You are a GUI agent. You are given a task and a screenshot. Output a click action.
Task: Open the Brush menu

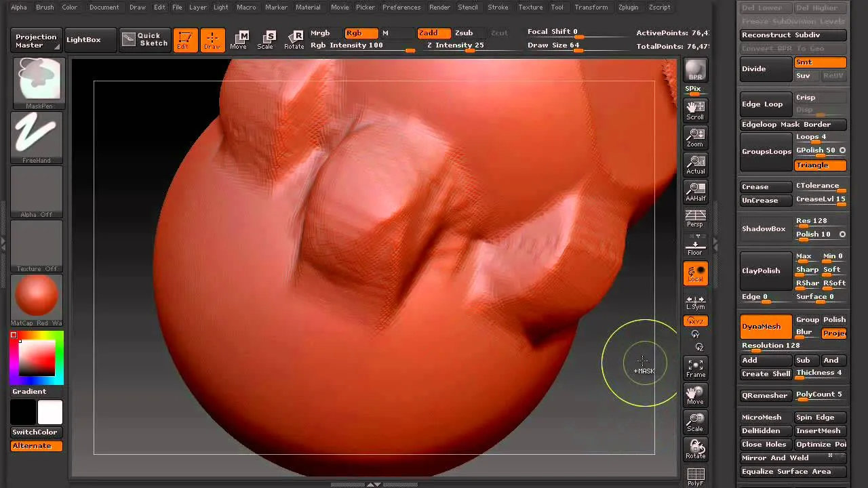click(45, 7)
